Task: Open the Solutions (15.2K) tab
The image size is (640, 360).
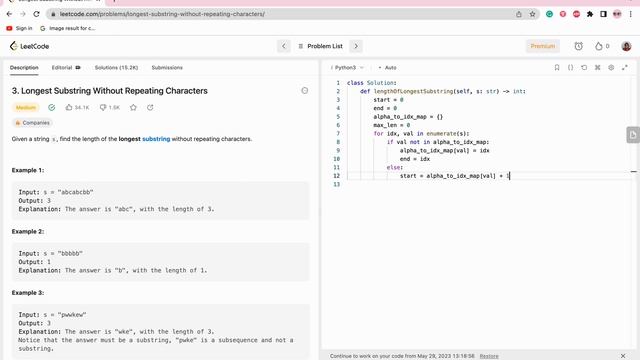Action: coord(116,68)
